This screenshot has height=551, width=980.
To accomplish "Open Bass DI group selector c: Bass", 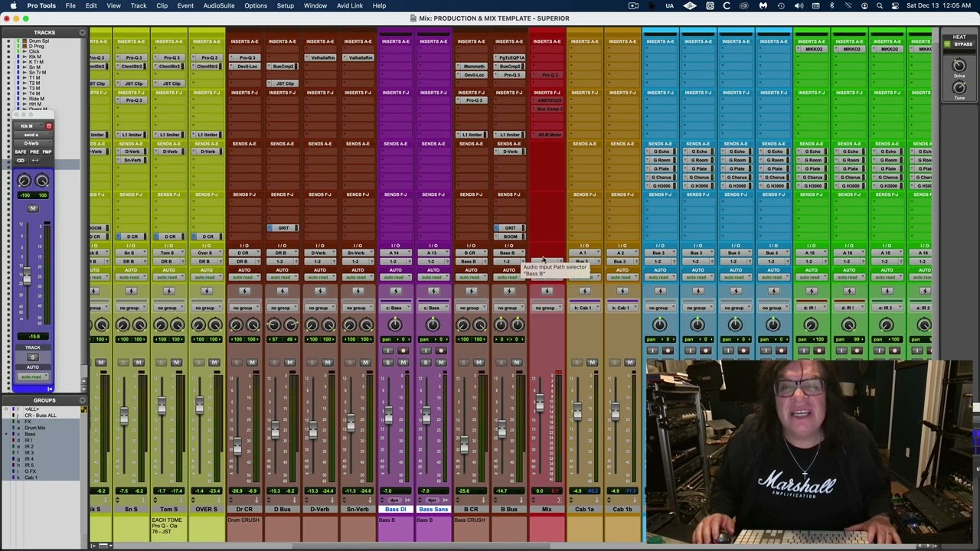I will click(395, 308).
